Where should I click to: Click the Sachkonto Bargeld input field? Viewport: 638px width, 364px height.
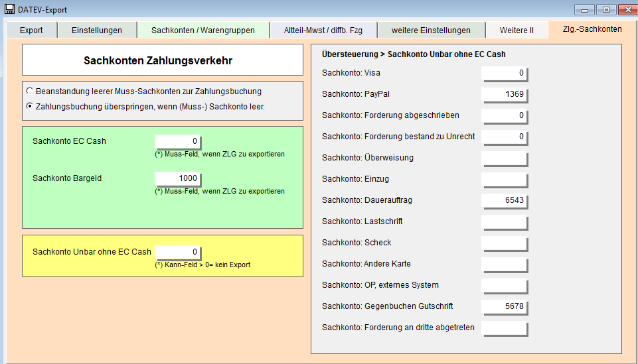coord(177,178)
